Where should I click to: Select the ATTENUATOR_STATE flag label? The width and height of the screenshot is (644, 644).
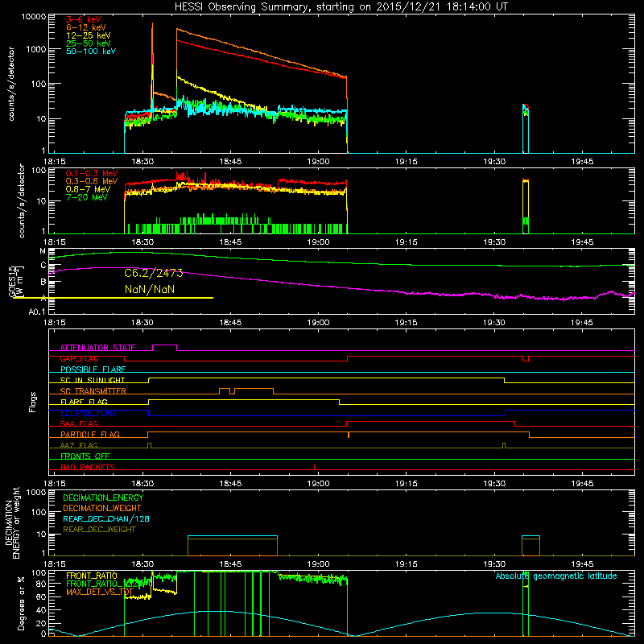[x=97, y=348]
